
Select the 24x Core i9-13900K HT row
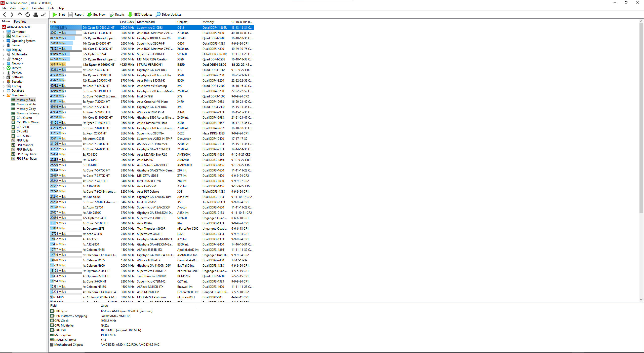(152, 33)
